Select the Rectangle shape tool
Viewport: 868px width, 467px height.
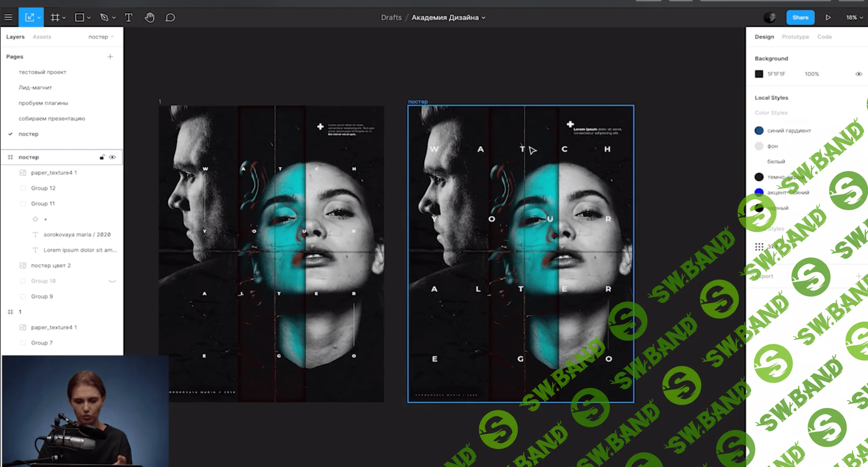(x=79, y=17)
